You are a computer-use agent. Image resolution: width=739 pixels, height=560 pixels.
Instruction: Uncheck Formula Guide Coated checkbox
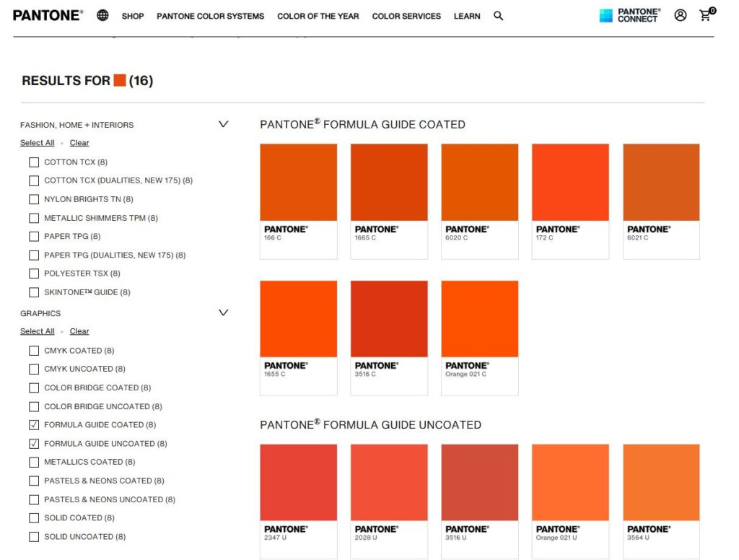(34, 425)
